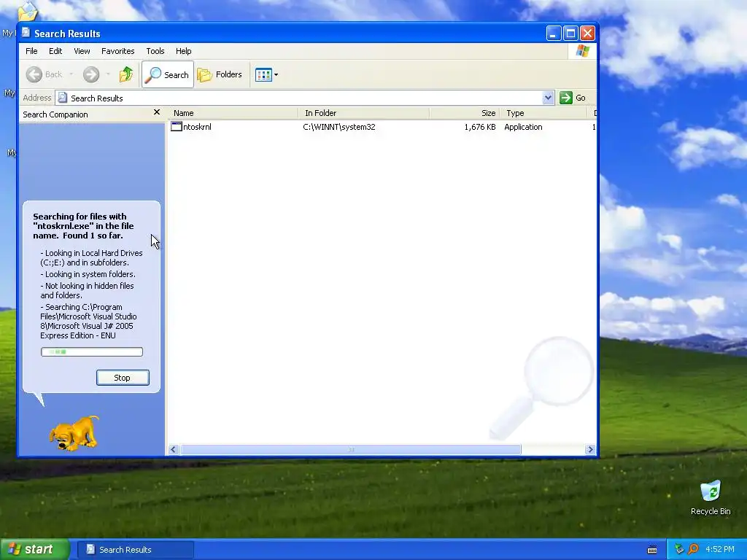This screenshot has width=747, height=560.
Task: Click the search progress bar
Action: click(91, 352)
